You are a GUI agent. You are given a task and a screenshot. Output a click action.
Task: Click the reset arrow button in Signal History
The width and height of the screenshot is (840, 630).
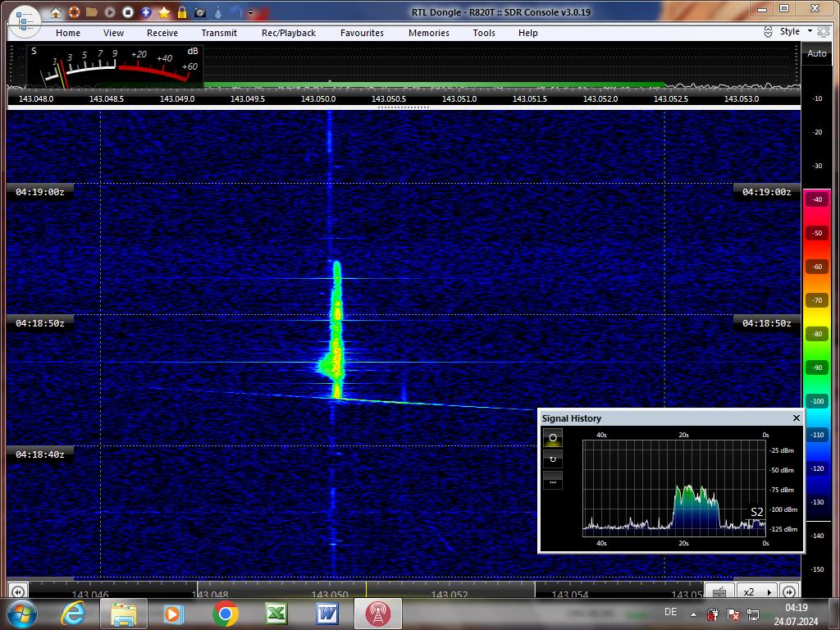pyautogui.click(x=553, y=459)
